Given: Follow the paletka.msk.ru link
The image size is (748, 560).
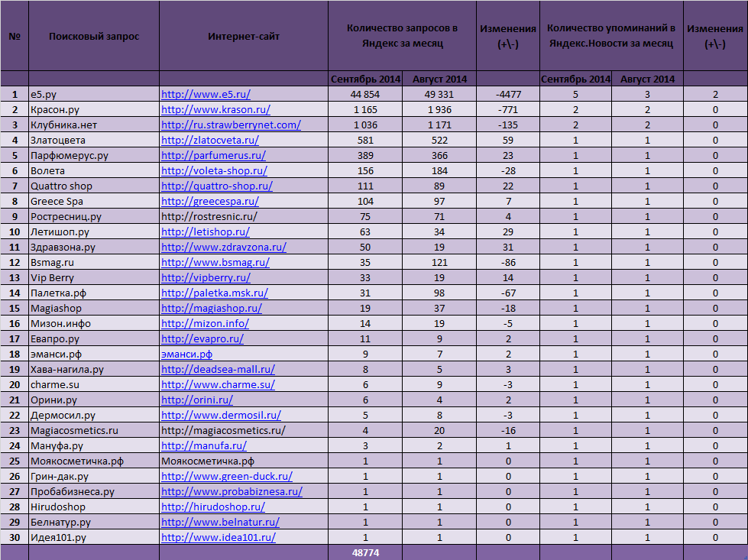Looking at the screenshot, I should (x=215, y=293).
